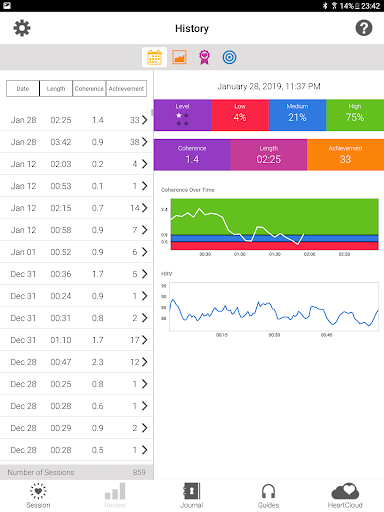Open the blue target goals icon
Screen dimensions: 384x512
point(229,57)
